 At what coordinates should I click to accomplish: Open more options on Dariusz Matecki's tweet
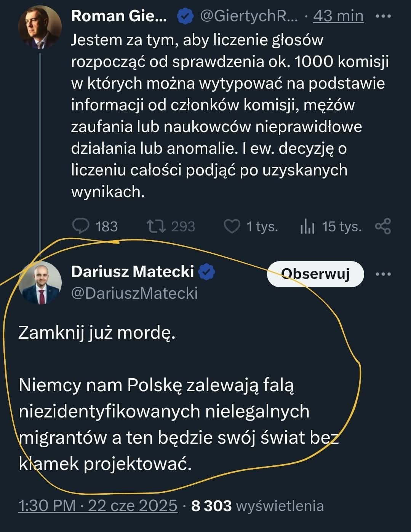[x=383, y=274]
